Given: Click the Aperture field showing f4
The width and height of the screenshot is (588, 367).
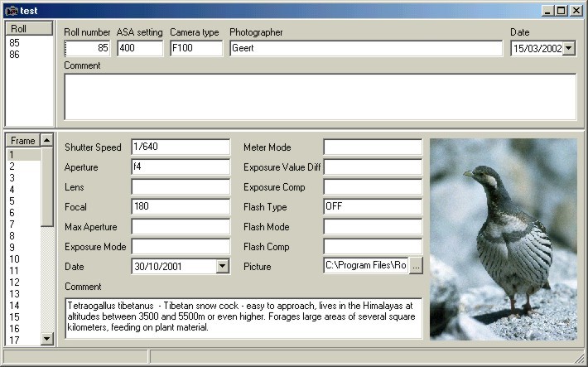Looking at the screenshot, I should pos(181,167).
